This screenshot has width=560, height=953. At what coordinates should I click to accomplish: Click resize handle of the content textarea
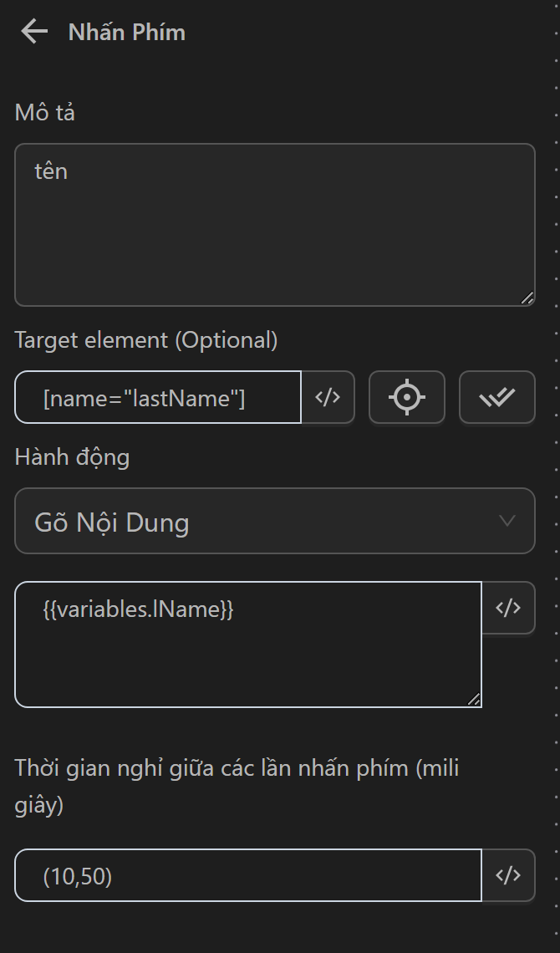click(x=474, y=700)
